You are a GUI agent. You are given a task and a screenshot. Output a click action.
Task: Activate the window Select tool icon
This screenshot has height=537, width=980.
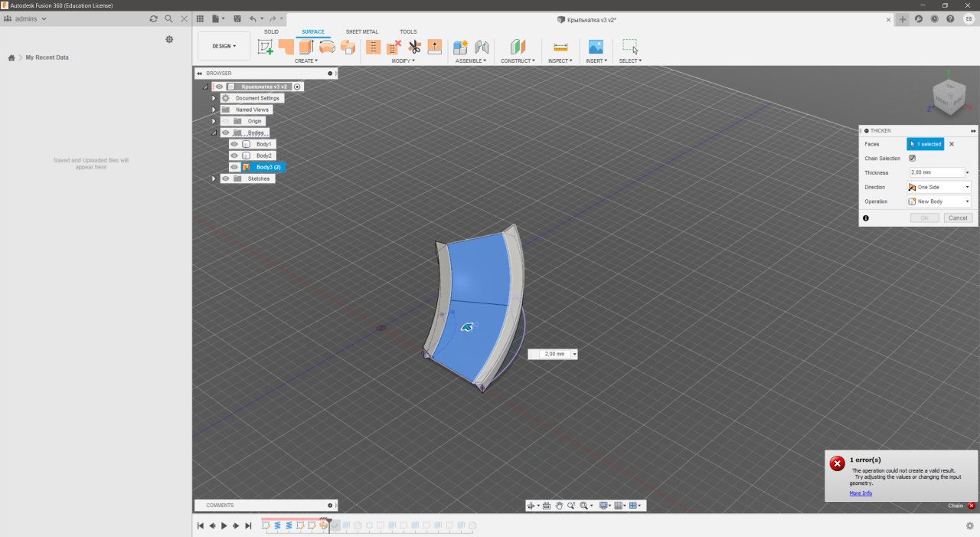click(x=630, y=47)
